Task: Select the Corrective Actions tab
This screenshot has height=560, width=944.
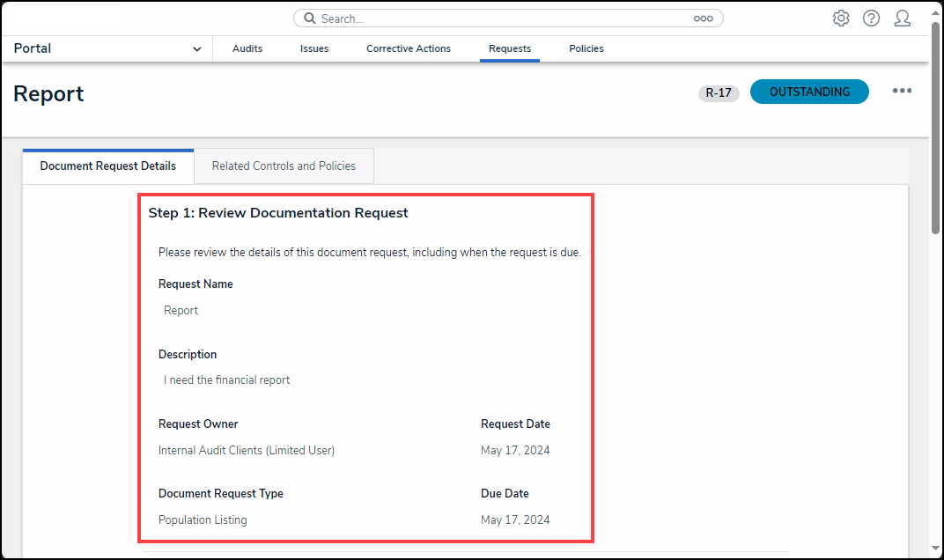Action: coord(409,49)
